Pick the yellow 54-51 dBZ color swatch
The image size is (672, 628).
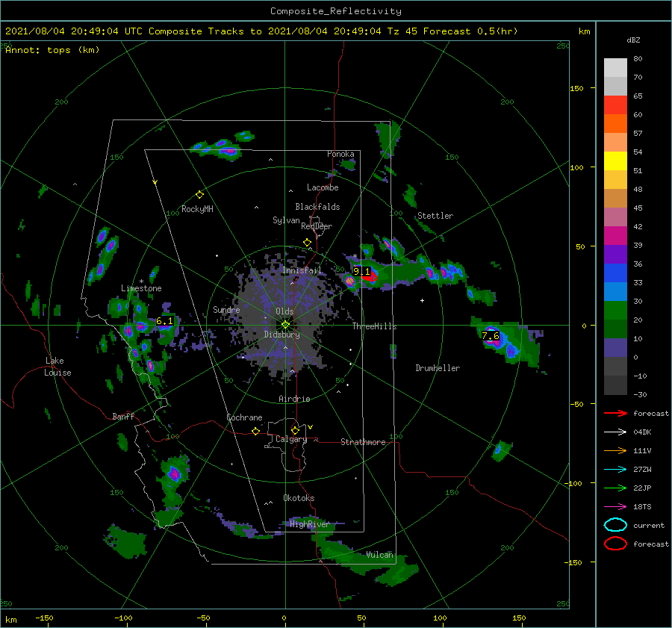point(615,161)
